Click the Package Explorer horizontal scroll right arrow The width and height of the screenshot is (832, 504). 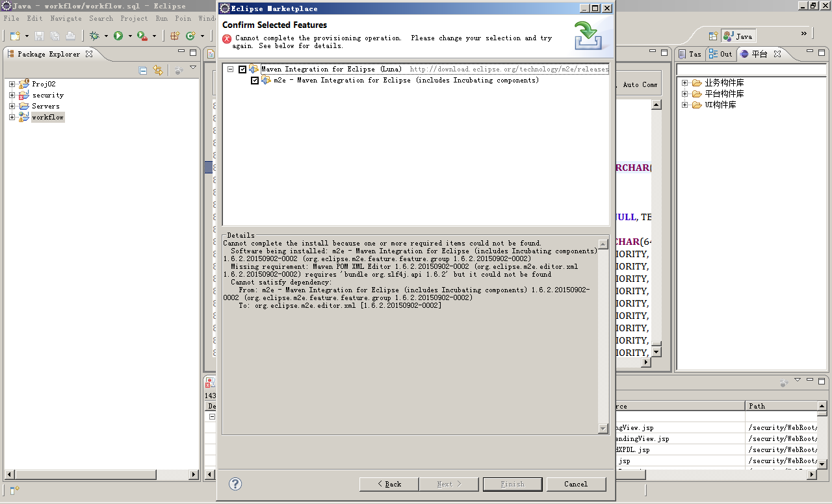point(193,475)
